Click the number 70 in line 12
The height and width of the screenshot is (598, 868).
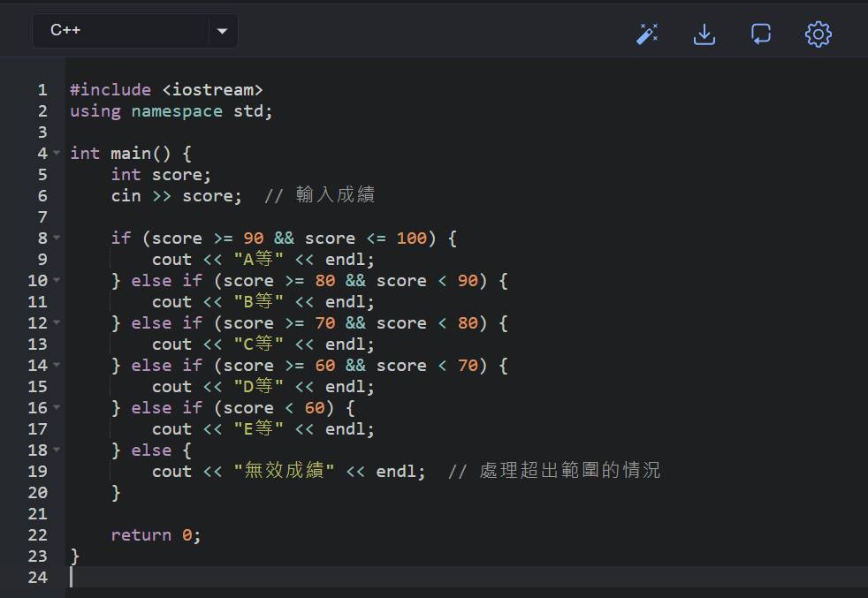tap(325, 323)
